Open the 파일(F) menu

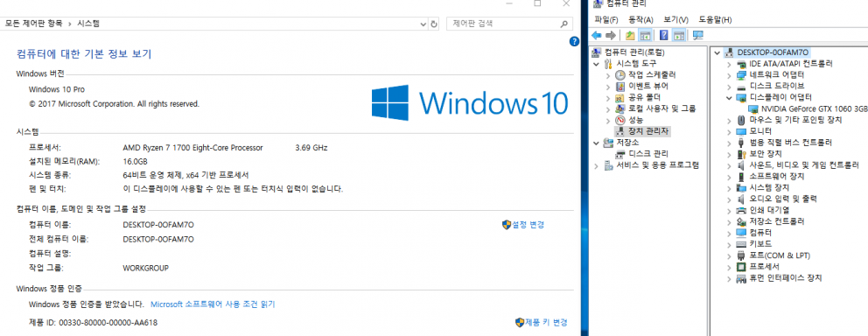tap(605, 20)
